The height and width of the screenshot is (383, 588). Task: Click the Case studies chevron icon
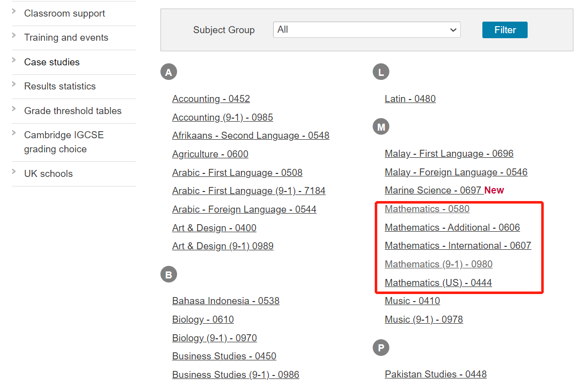[x=14, y=60]
